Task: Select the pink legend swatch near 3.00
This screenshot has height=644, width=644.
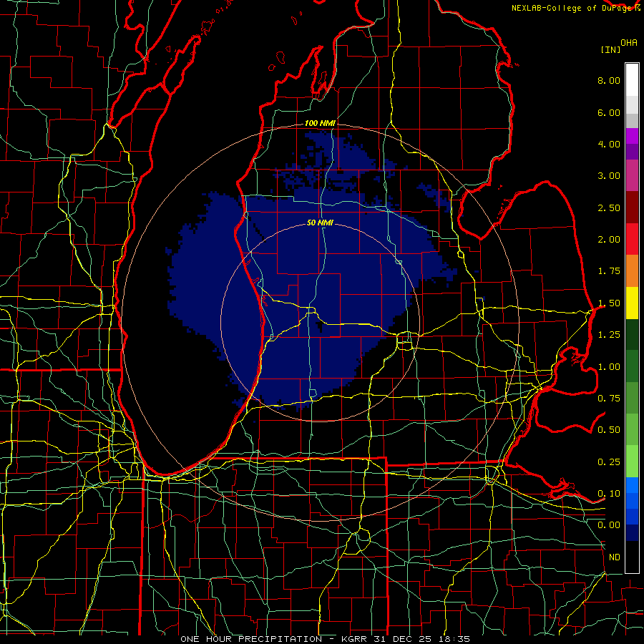Action: (x=632, y=175)
